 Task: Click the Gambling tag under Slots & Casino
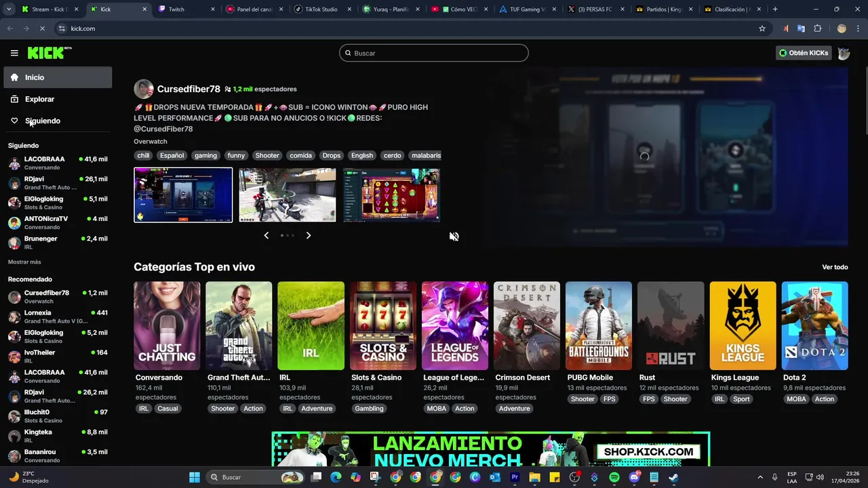click(369, 409)
